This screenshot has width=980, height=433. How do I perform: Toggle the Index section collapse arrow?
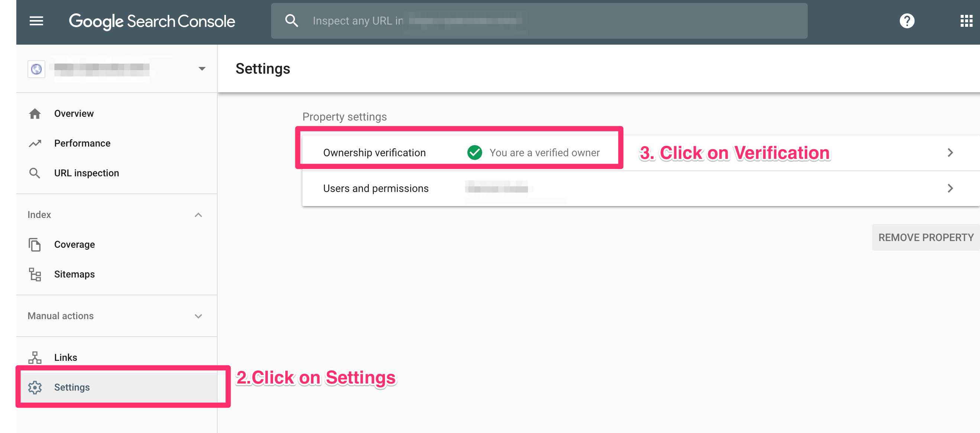coord(199,215)
